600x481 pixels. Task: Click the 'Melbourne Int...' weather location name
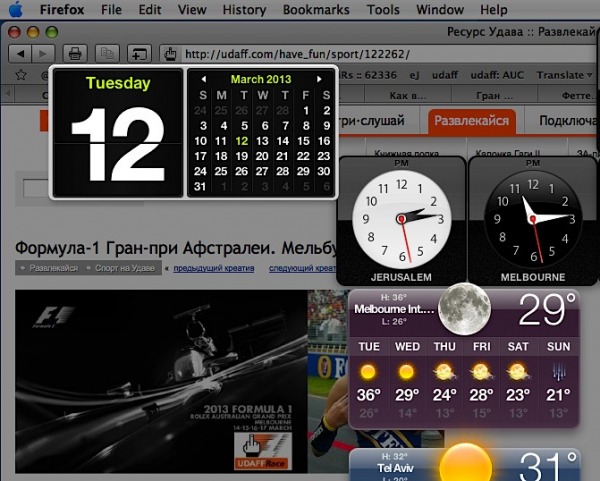point(394,309)
